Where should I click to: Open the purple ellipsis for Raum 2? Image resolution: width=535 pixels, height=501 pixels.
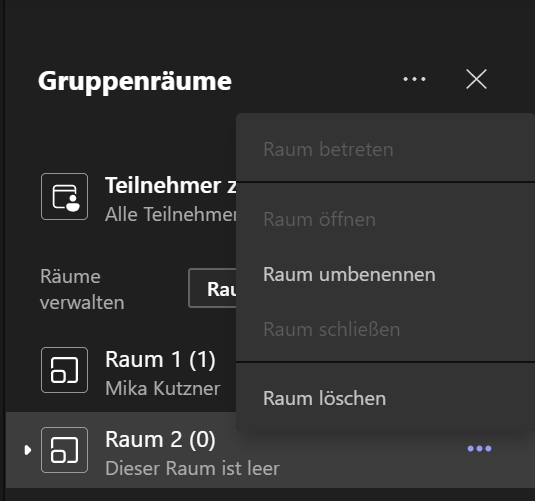[x=479, y=448]
